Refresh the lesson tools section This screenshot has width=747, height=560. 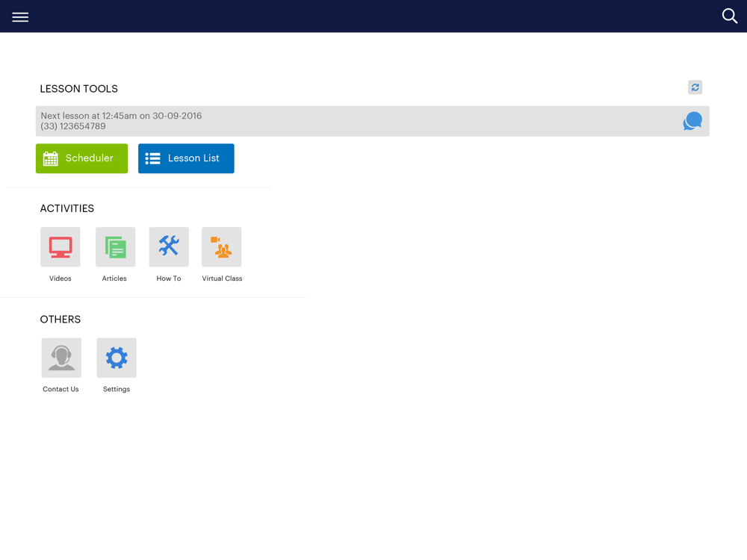(x=695, y=87)
